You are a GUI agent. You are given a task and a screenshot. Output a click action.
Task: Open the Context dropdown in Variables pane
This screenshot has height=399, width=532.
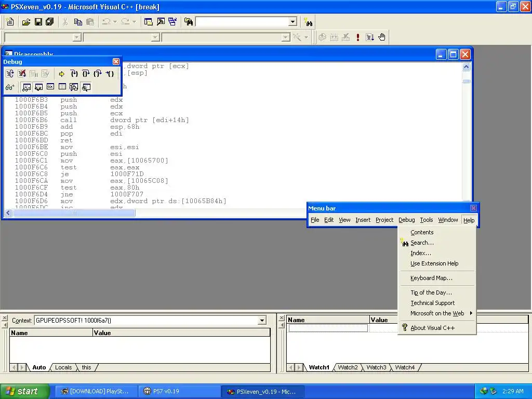pos(262,320)
